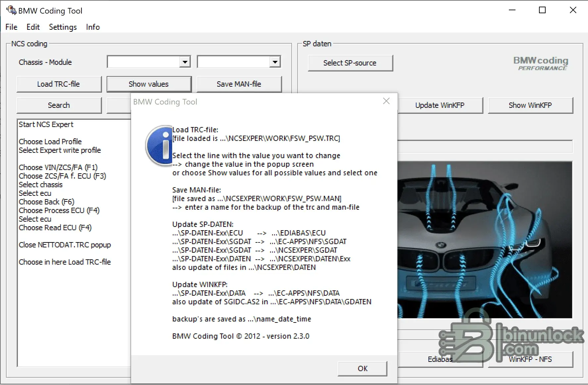
Task: Open the File menu
Action: pos(11,27)
